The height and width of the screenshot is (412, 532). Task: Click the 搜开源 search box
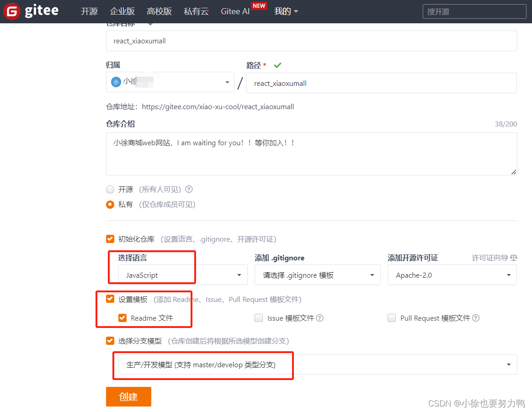474,11
